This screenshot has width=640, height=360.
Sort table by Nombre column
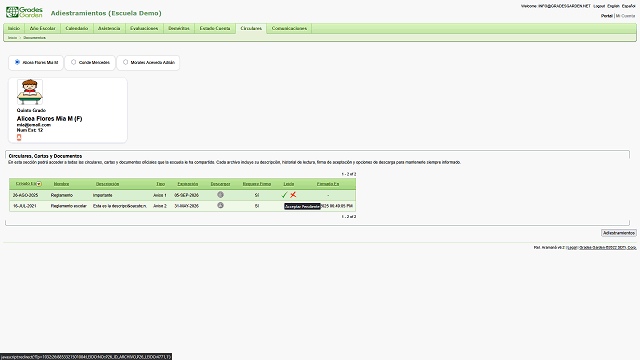(61, 184)
